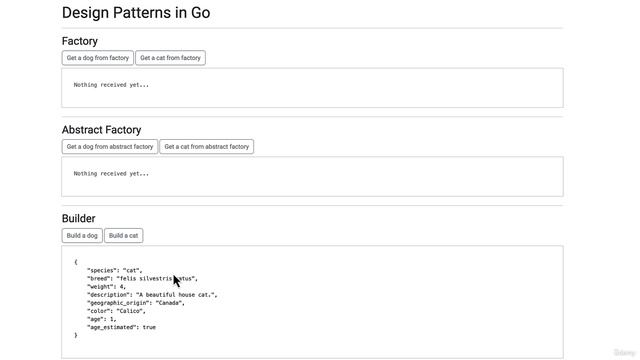The width and height of the screenshot is (640, 360).
Task: Click the "color": "Calico" JSON line
Action: pyautogui.click(x=116, y=311)
